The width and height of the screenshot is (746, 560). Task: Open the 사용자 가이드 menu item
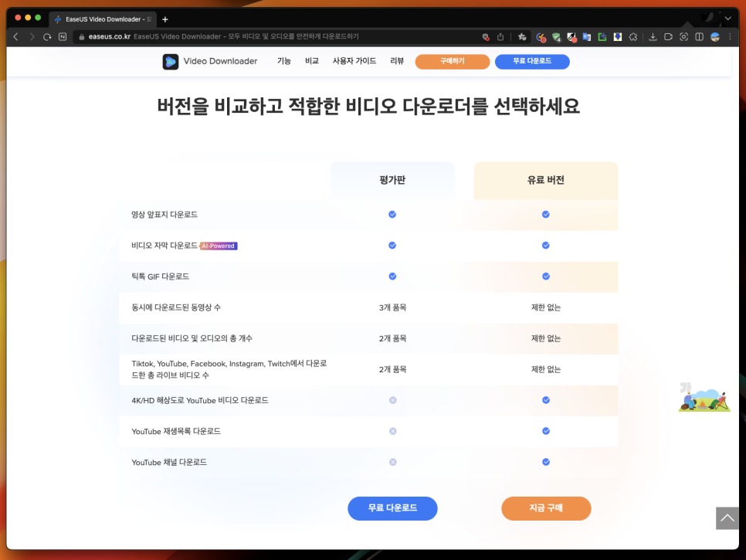pyautogui.click(x=354, y=61)
